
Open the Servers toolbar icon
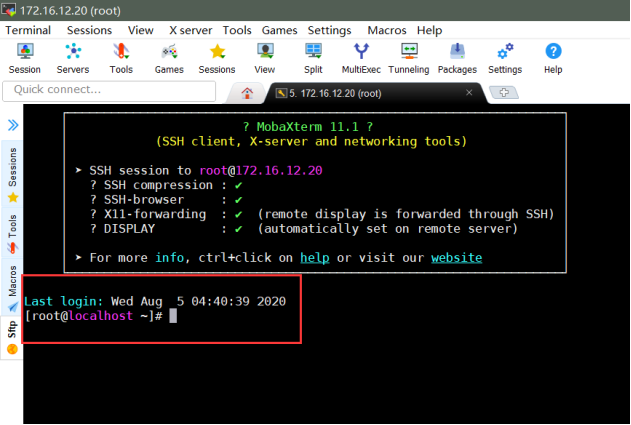pos(73,59)
